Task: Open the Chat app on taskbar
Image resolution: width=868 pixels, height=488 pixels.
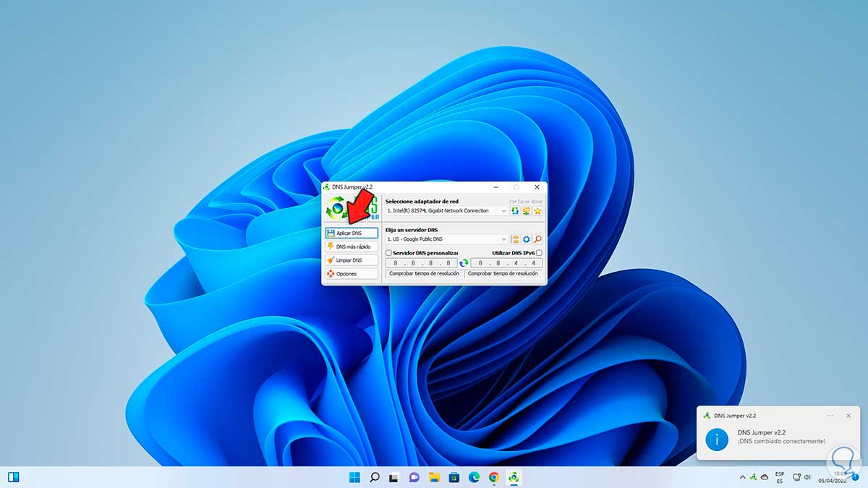Action: click(414, 477)
